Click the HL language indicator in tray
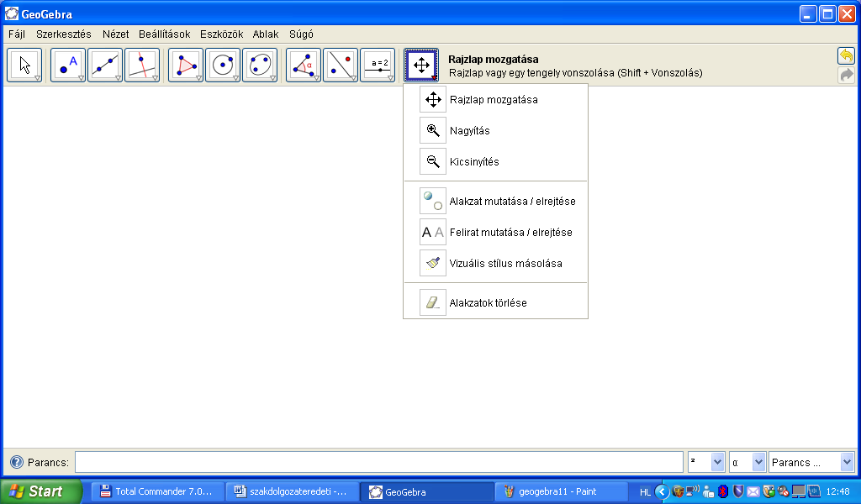This screenshot has height=504, width=861. pyautogui.click(x=645, y=492)
